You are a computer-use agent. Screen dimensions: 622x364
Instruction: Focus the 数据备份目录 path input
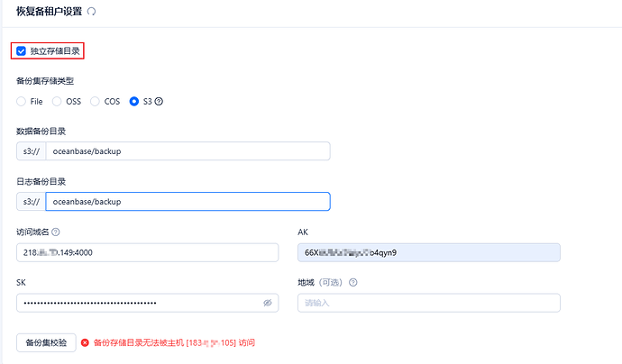(x=188, y=151)
